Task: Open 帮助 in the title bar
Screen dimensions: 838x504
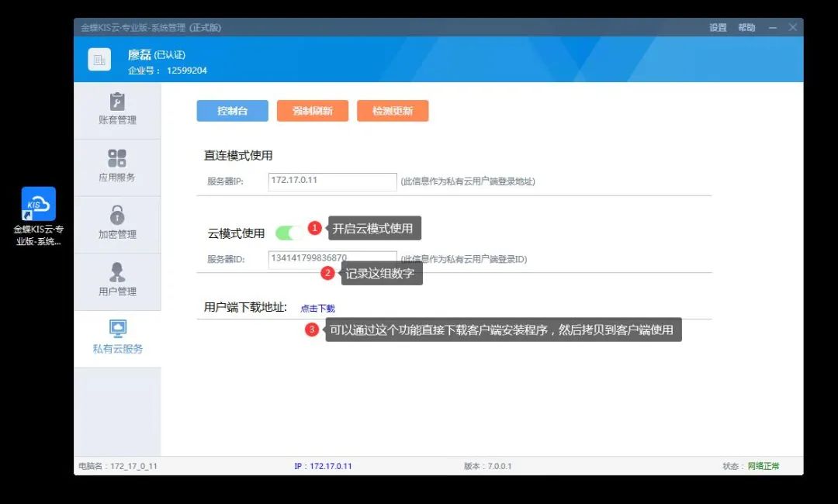Action: [x=746, y=28]
